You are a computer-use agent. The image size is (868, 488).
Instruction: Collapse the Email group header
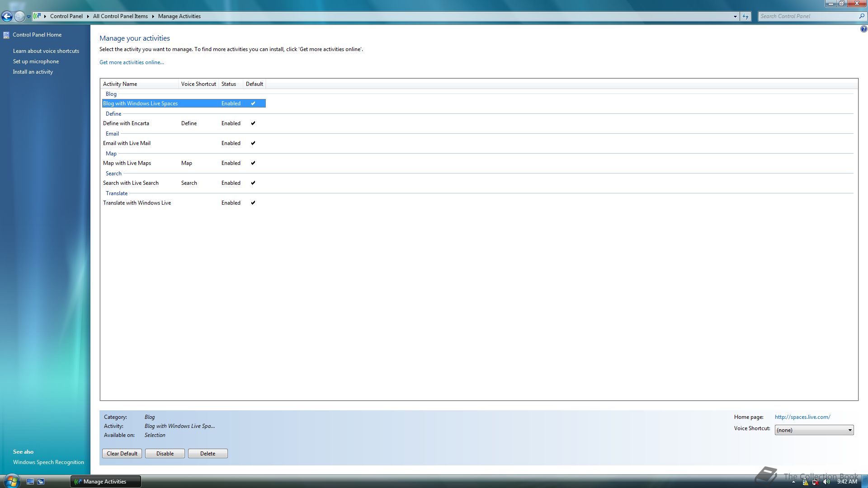pos(112,134)
